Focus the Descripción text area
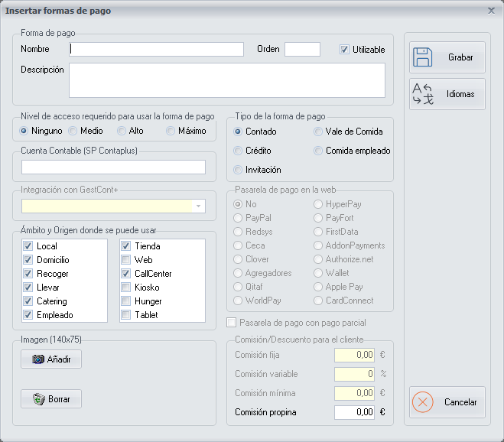This screenshot has width=504, height=442. [226, 80]
